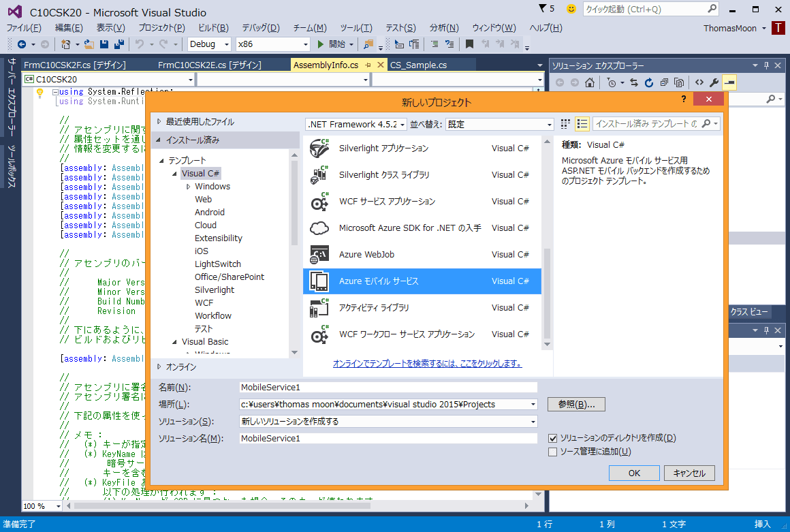Click the solution name input field
Viewport: 790px width, 532px height.
coord(388,438)
